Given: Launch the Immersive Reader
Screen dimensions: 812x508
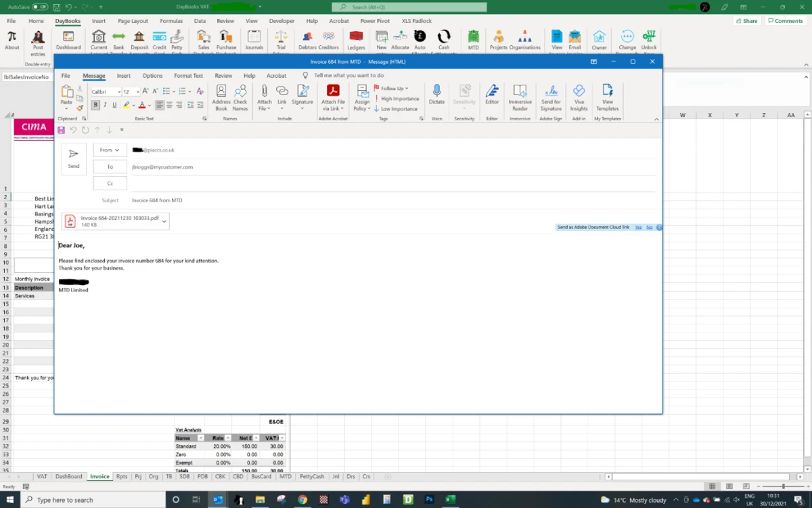Looking at the screenshot, I should pyautogui.click(x=520, y=97).
